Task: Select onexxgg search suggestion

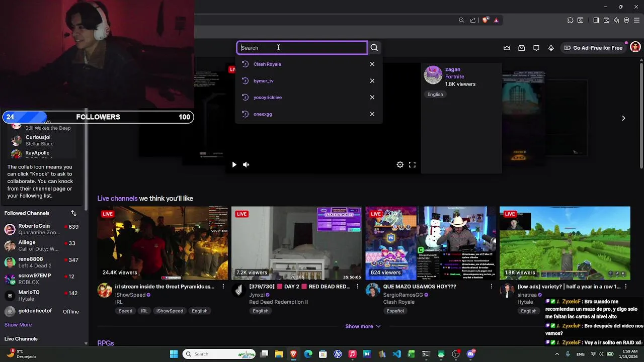Action: click(263, 114)
